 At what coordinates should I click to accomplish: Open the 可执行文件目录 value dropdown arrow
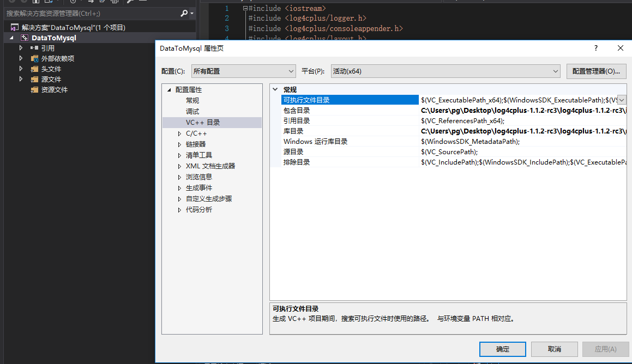pos(622,100)
